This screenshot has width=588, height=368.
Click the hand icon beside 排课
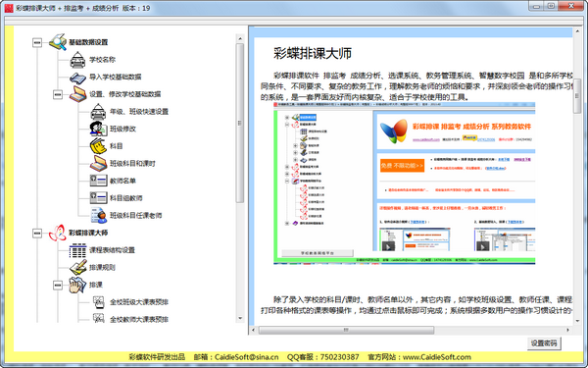[77, 285]
